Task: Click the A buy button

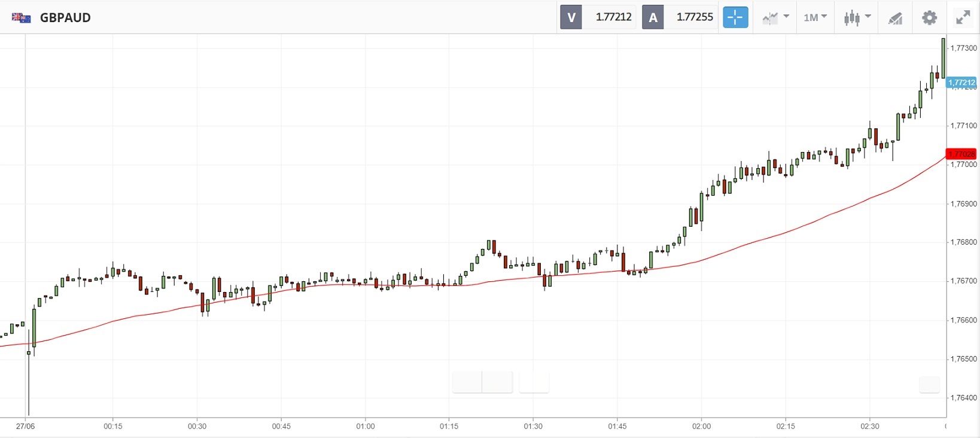Action: pyautogui.click(x=653, y=17)
